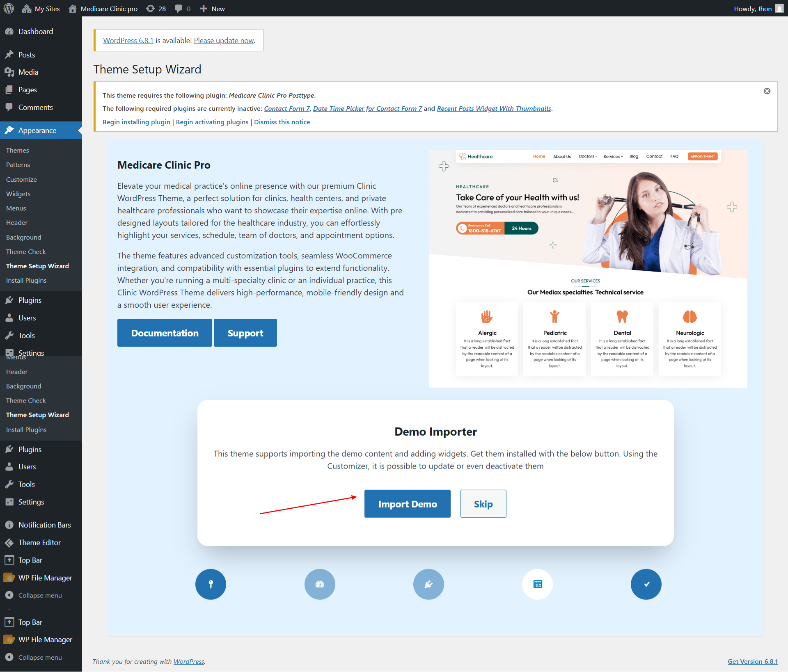Open Date Time Picker for Contact Form 7 link
The width and height of the screenshot is (788, 672).
(x=367, y=108)
